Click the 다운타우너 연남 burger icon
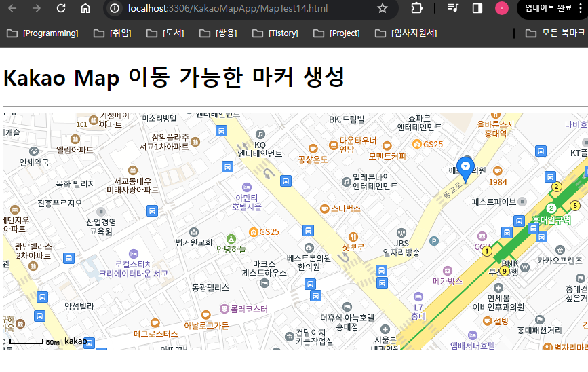The height and width of the screenshot is (372, 588). click(334, 145)
